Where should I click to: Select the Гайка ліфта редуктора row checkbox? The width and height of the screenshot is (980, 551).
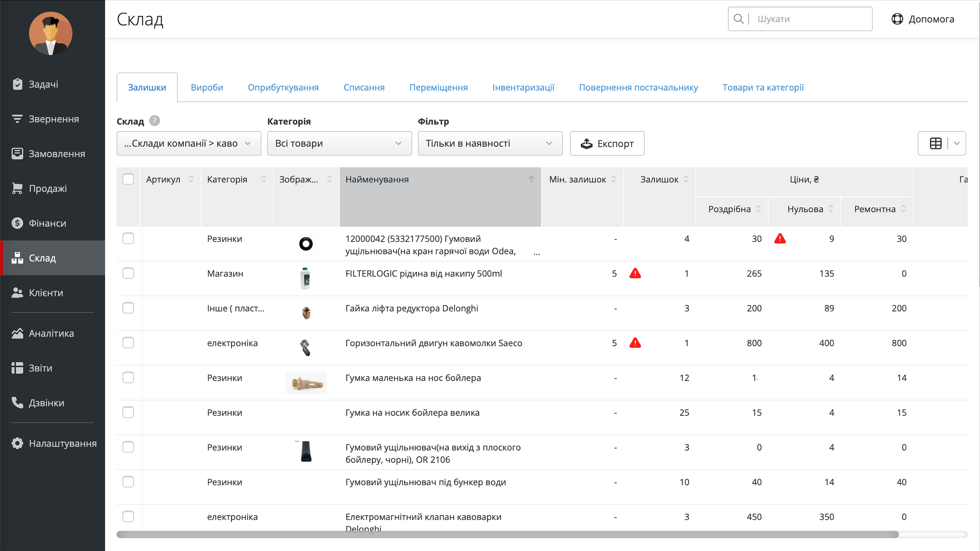coord(128,308)
